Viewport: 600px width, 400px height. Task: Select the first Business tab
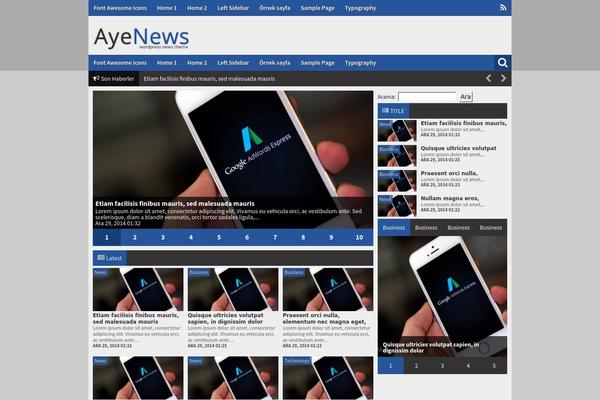[394, 228]
